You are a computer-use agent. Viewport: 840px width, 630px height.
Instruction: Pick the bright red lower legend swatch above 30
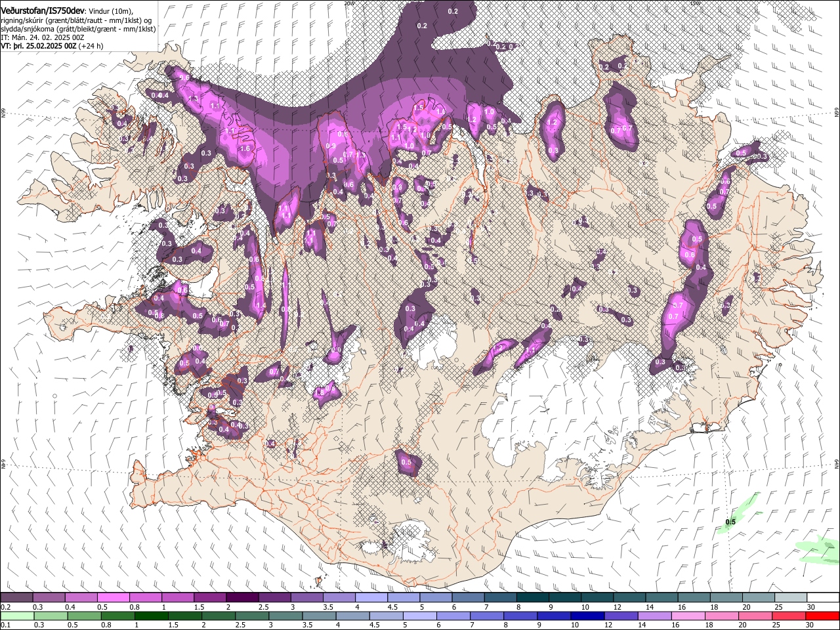822,616
